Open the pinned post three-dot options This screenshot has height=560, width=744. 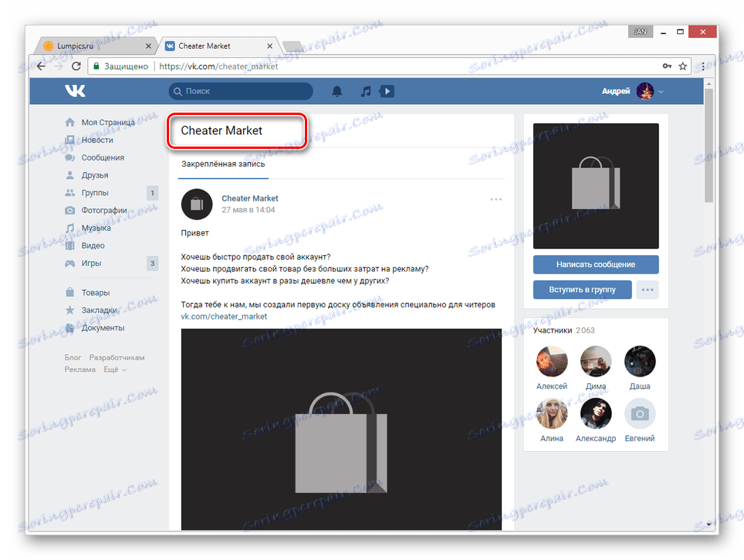click(x=495, y=199)
